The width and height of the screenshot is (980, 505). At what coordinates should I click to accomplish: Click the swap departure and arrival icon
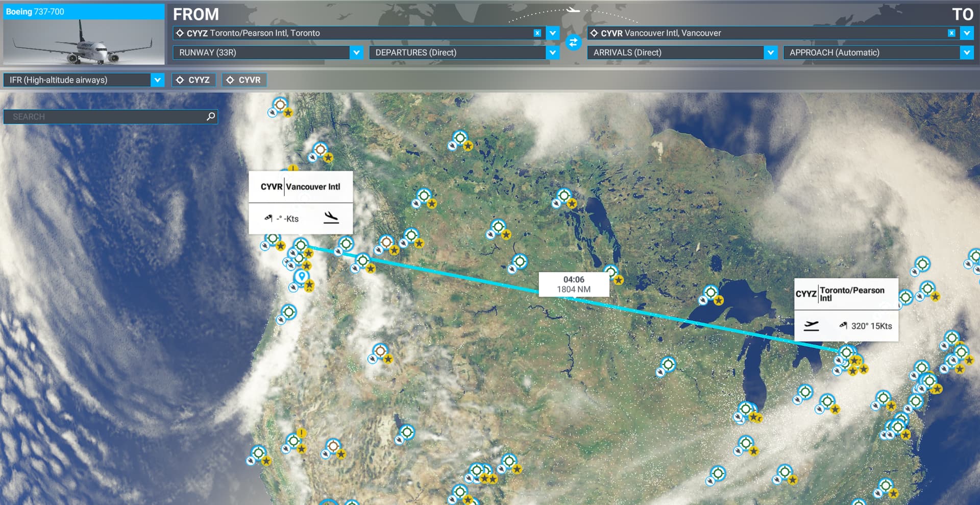click(x=573, y=42)
